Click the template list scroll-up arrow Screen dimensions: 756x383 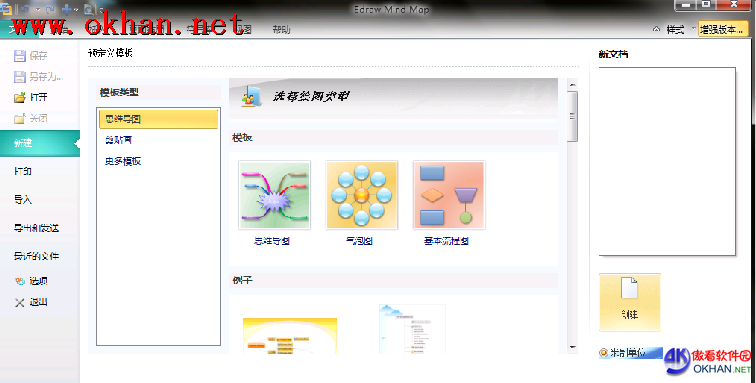(x=572, y=85)
